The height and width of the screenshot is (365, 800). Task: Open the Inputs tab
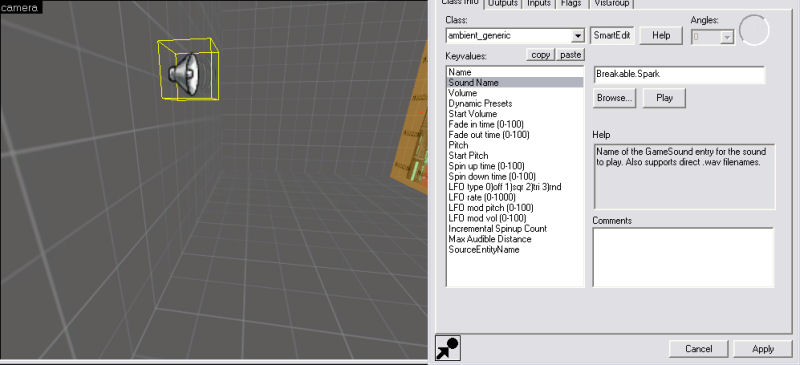[539, 3]
